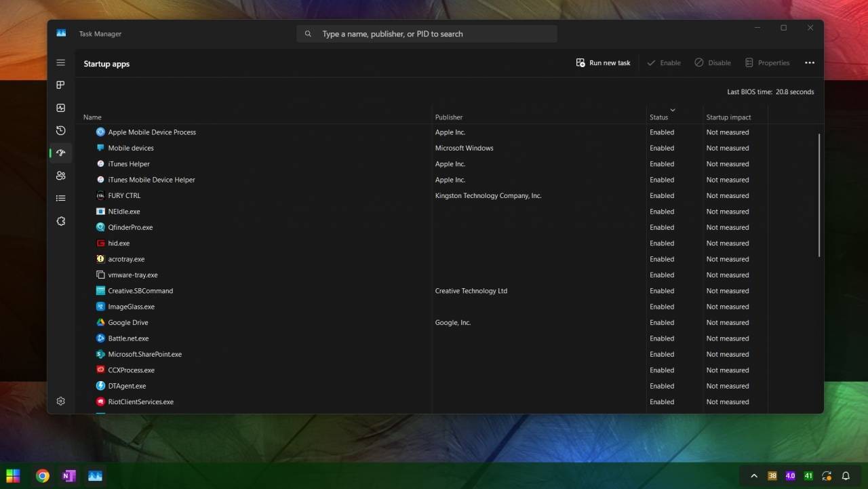The width and height of the screenshot is (868, 489).
Task: Sort by the Status column header
Action: (658, 117)
